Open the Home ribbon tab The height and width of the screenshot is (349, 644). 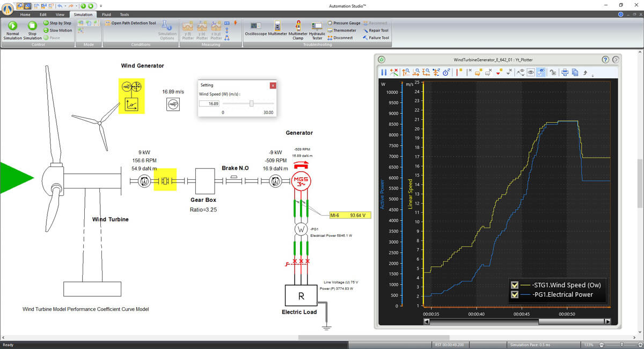(x=25, y=14)
